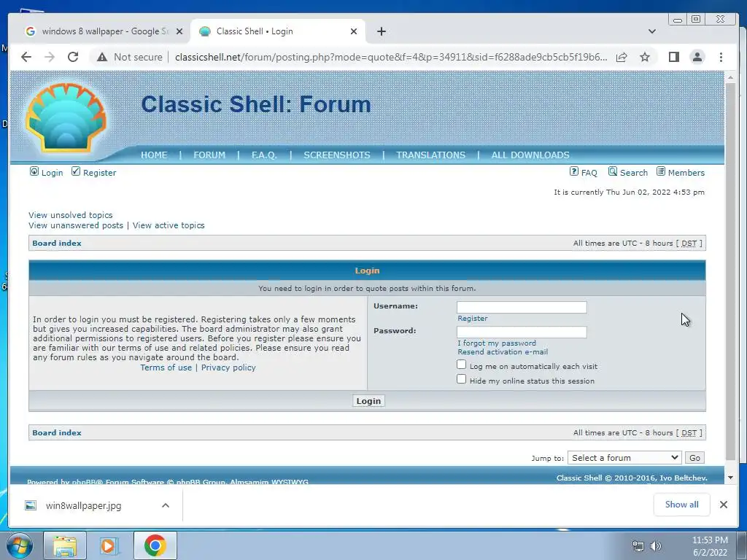Click the Members list icon
The height and width of the screenshot is (560, 747).
pos(661,171)
